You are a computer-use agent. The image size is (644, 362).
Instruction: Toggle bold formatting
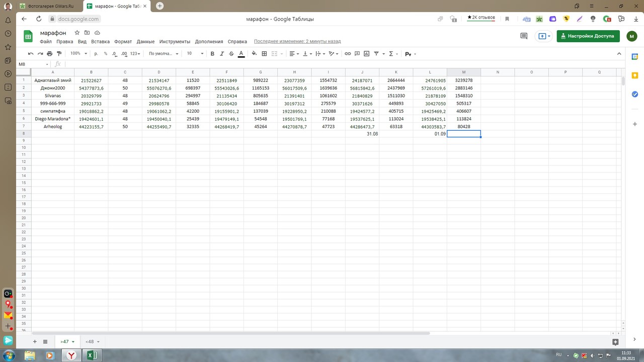click(212, 53)
